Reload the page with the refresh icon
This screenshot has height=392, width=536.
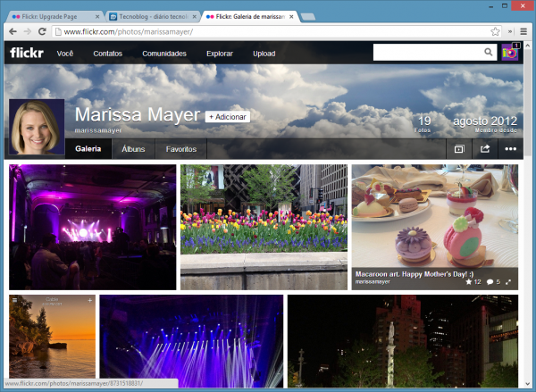point(42,32)
